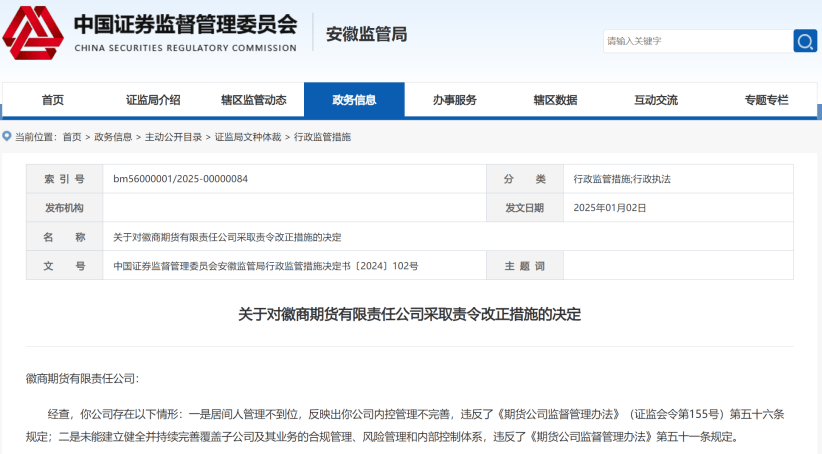This screenshot has width=822, height=454.
Task: Select the 政务信息 navigation tab
Action: point(354,100)
